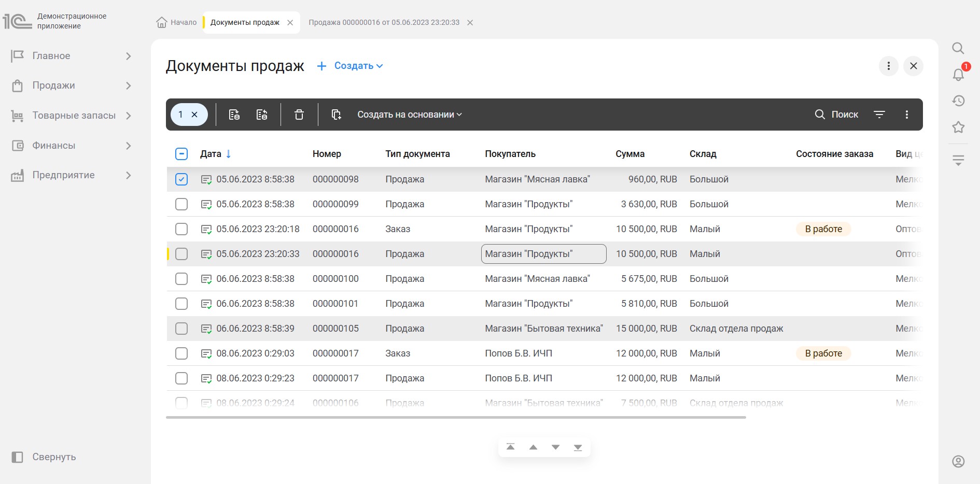Click Попов Б.В. ИЧП in the Продажа 000000017 row

[x=519, y=378]
